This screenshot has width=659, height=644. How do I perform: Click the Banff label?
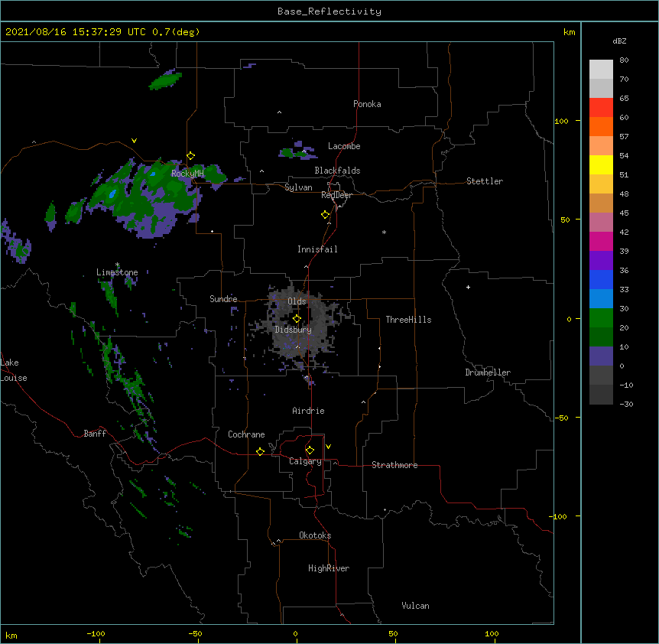tap(95, 434)
